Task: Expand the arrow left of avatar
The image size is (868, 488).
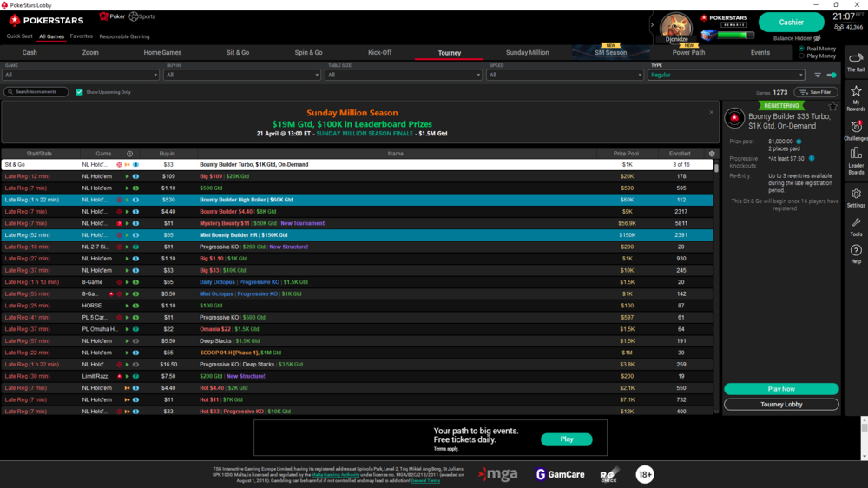Action: coord(652,24)
